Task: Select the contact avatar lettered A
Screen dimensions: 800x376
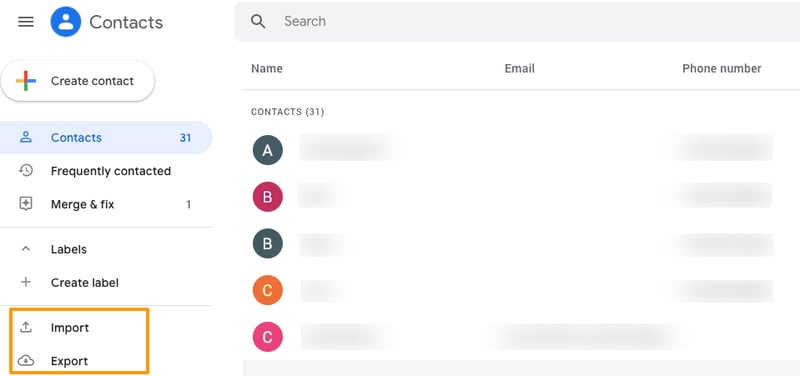Action: pos(267,150)
